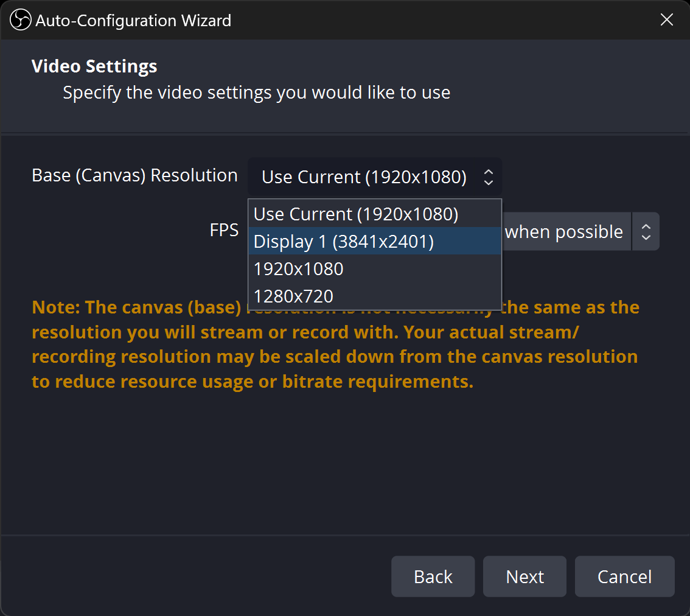690x616 pixels.
Task: Cancel the auto-configuration wizard
Action: [624, 576]
